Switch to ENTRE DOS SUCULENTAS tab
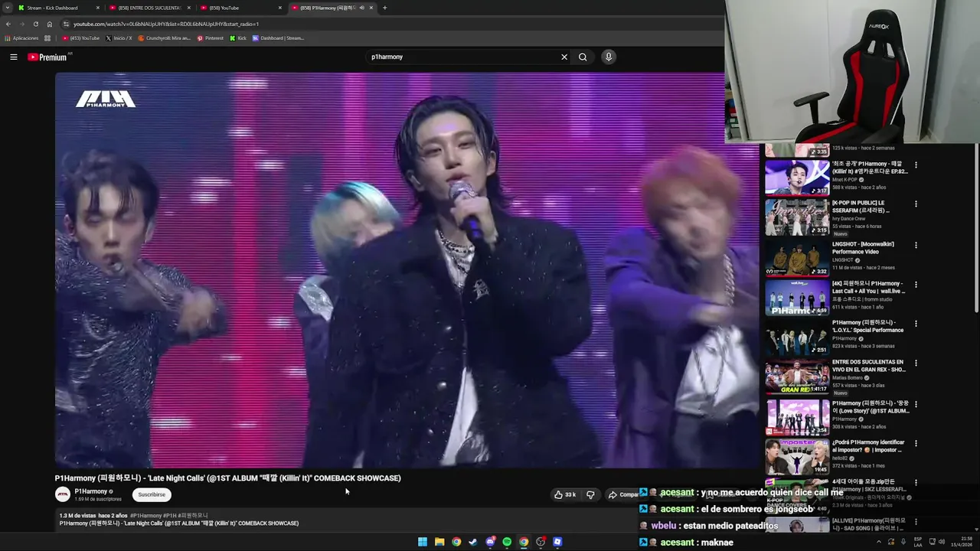The image size is (980, 551). pyautogui.click(x=149, y=8)
